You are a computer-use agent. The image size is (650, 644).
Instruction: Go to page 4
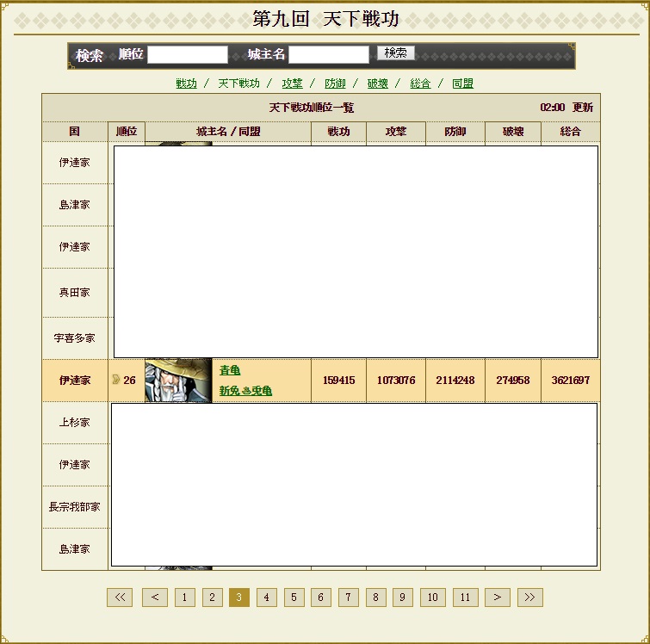coord(267,598)
